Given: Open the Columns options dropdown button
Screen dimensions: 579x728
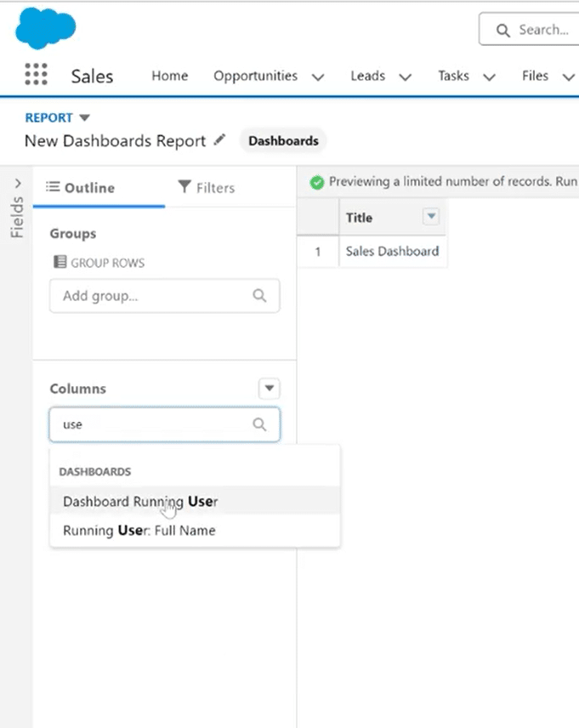Looking at the screenshot, I should coord(270,388).
